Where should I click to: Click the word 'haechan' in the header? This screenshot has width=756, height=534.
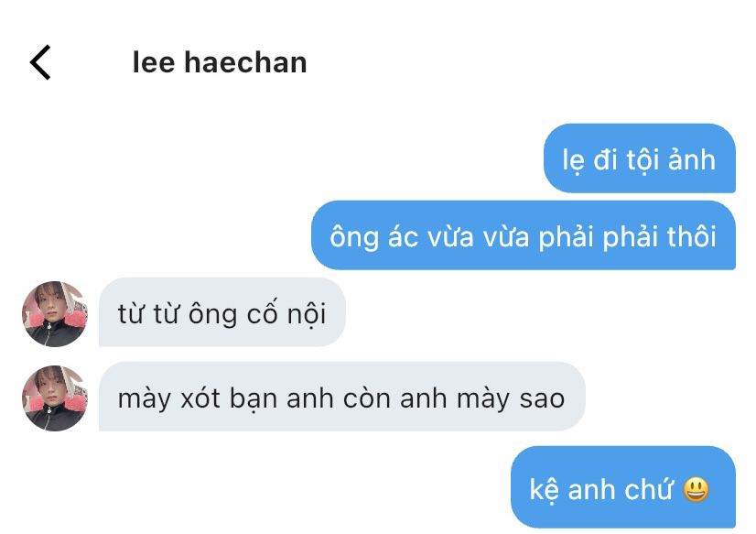[245, 62]
